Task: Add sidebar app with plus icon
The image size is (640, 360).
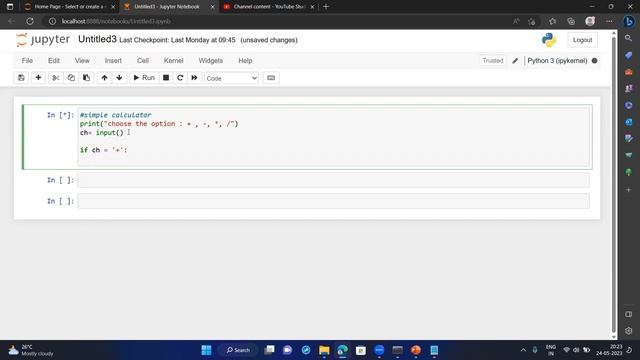Action: click(629, 190)
